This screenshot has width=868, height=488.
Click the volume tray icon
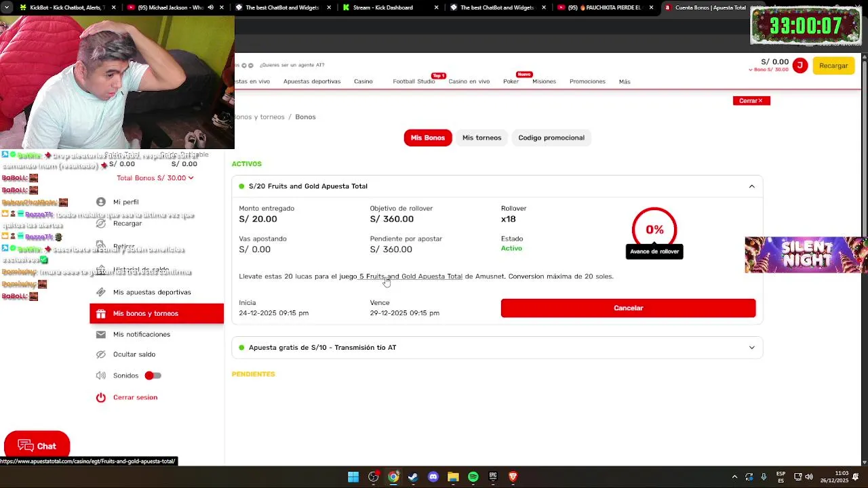point(809,477)
